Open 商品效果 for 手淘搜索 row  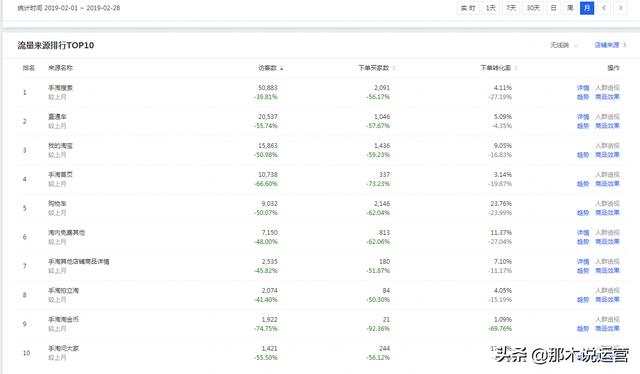point(607,97)
